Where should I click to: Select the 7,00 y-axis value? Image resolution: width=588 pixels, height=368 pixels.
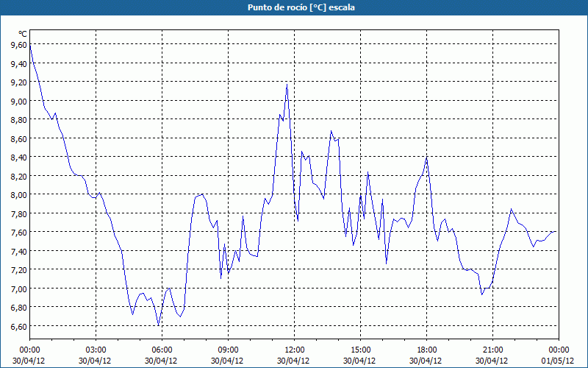19,289
